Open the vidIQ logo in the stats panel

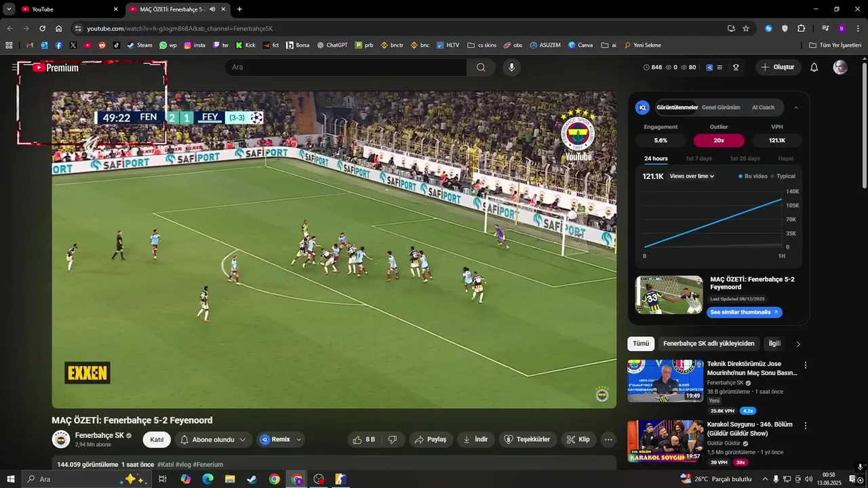(x=642, y=107)
